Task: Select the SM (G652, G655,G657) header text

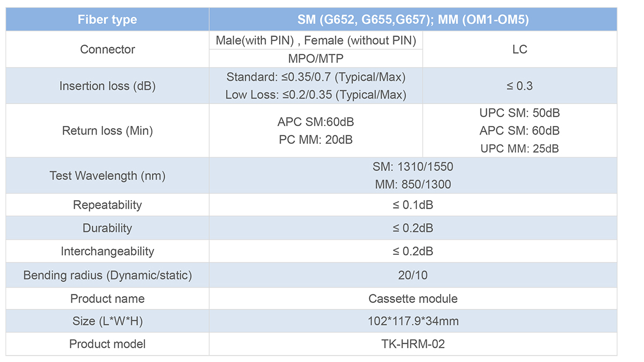Action: point(365,20)
